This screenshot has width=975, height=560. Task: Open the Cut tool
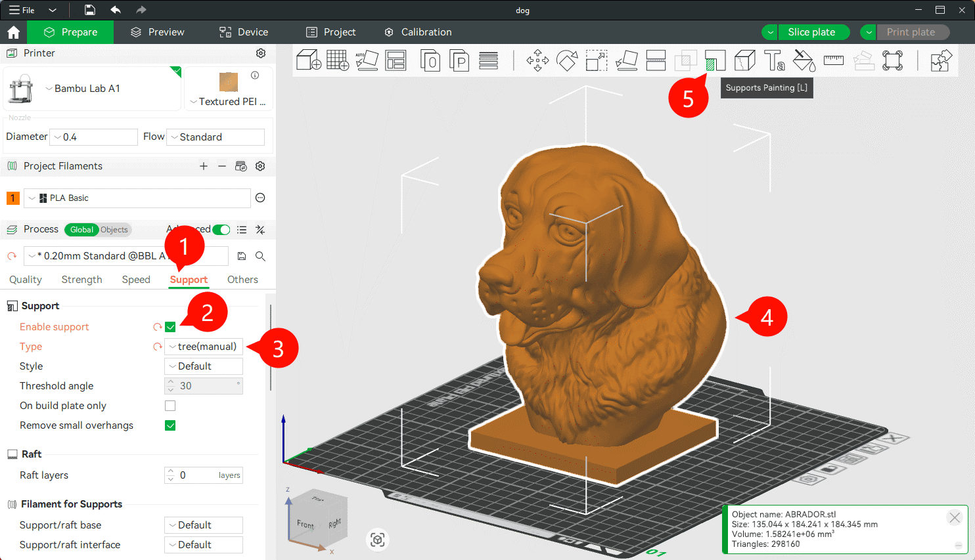656,60
